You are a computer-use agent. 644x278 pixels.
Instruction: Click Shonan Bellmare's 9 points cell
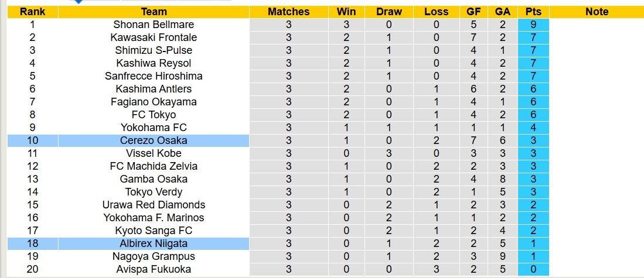(533, 25)
